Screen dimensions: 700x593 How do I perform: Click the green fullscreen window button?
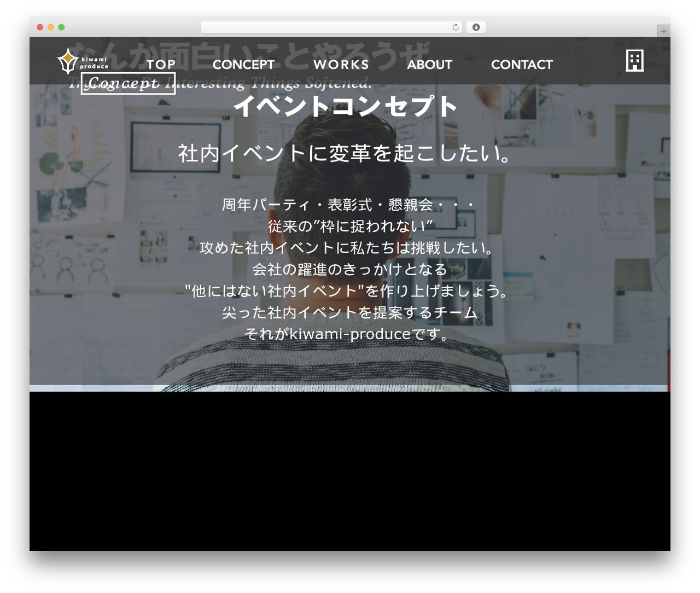coord(61,27)
